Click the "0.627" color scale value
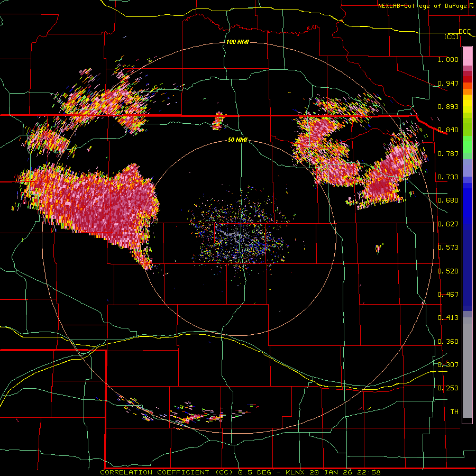Viewport: 476px width, 476px height. point(448,224)
